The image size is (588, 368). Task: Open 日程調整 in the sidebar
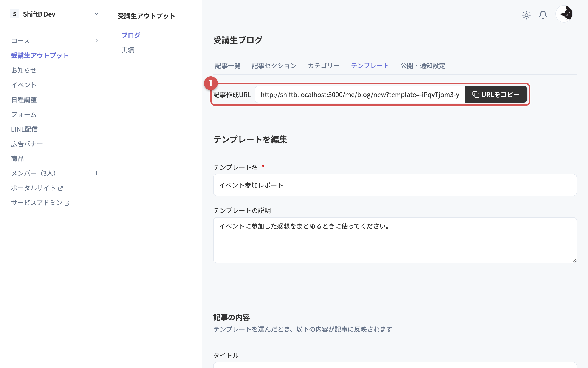24,100
